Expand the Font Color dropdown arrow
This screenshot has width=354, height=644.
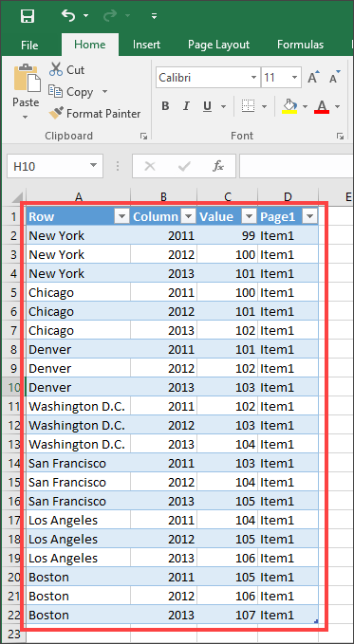tap(337, 107)
